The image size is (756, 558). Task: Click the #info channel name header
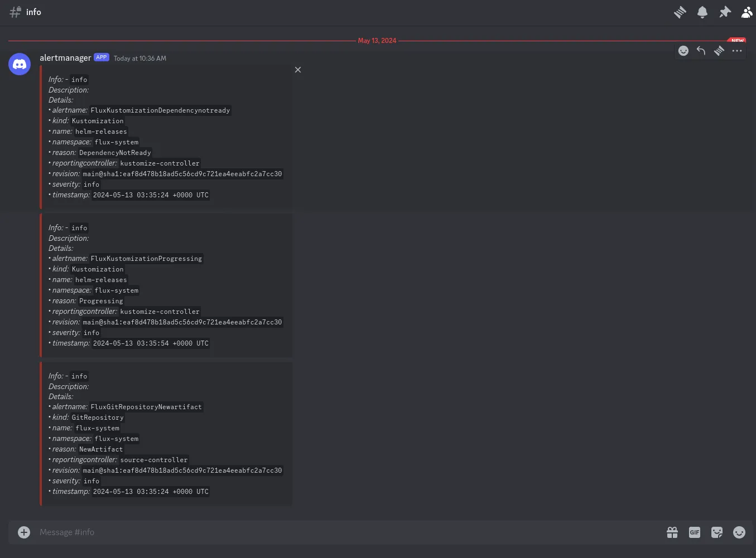33,12
